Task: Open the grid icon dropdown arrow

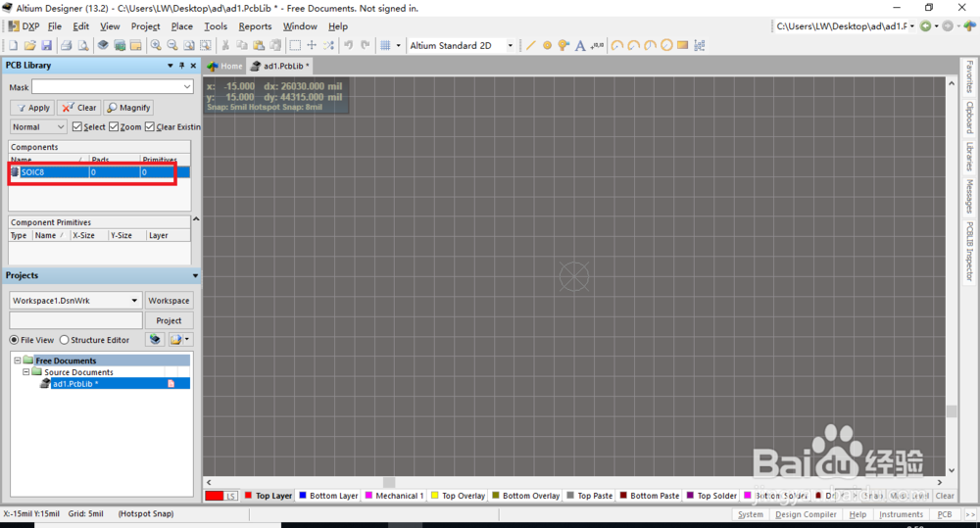Action: coord(398,46)
